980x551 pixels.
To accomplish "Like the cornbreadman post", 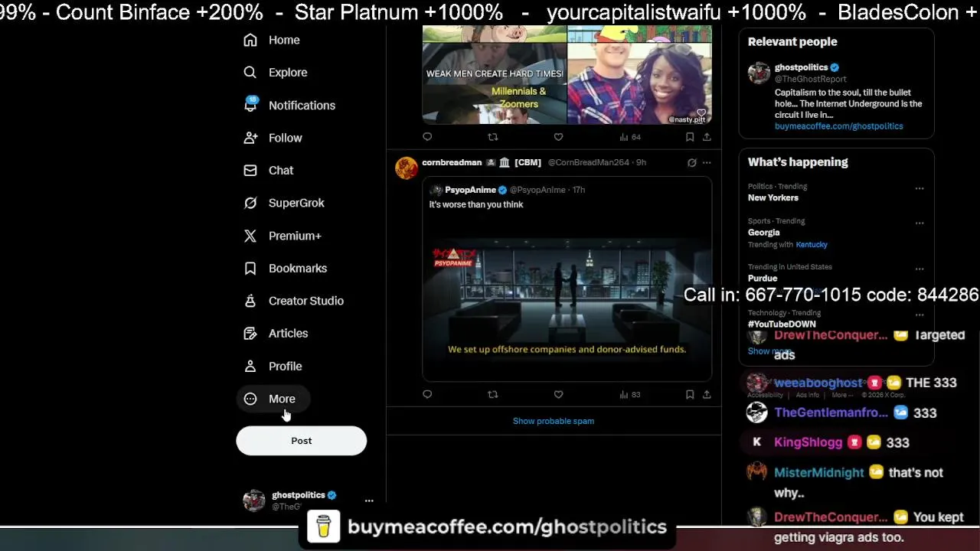I will pyautogui.click(x=558, y=394).
